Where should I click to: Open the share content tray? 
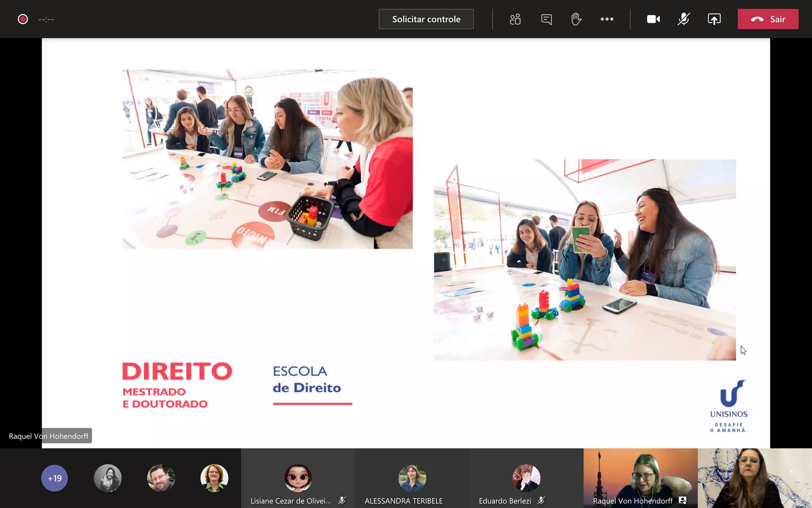click(714, 19)
